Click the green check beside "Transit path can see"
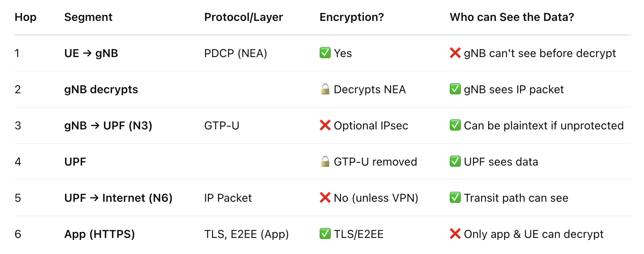The height and width of the screenshot is (254, 644). click(x=455, y=198)
